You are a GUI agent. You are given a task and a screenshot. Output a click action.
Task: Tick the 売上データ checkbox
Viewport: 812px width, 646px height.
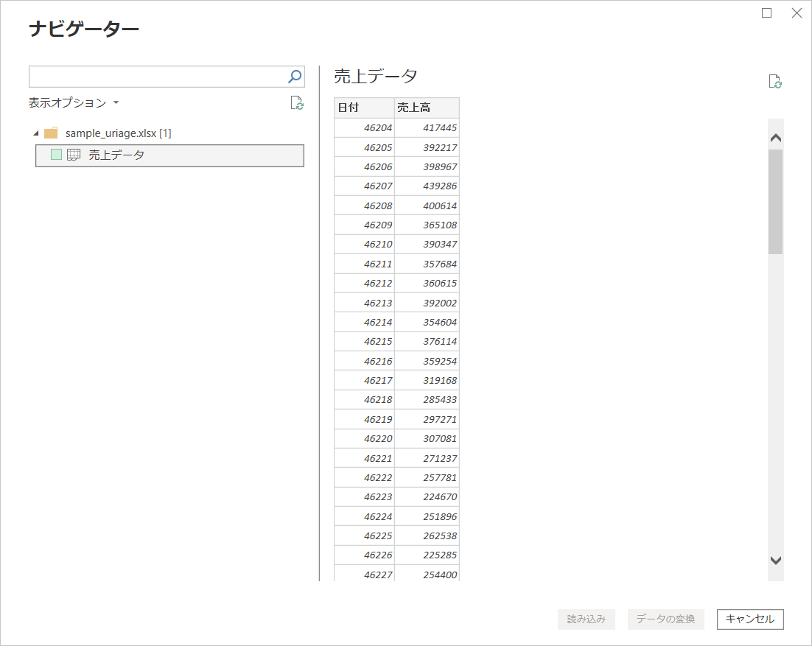[57, 154]
